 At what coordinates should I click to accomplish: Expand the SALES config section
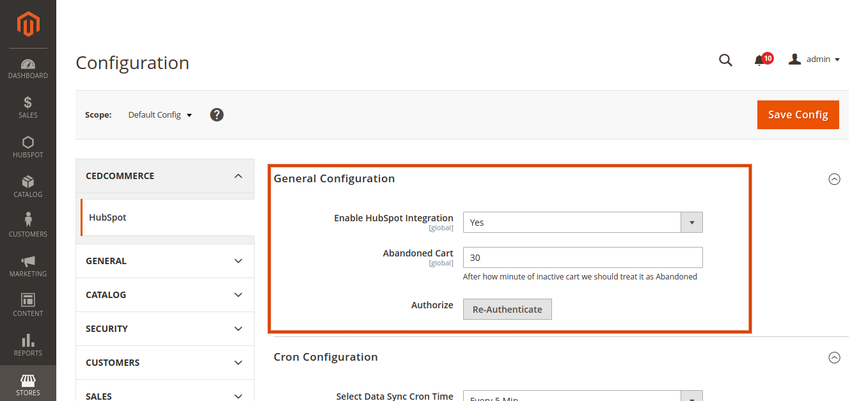tap(165, 391)
